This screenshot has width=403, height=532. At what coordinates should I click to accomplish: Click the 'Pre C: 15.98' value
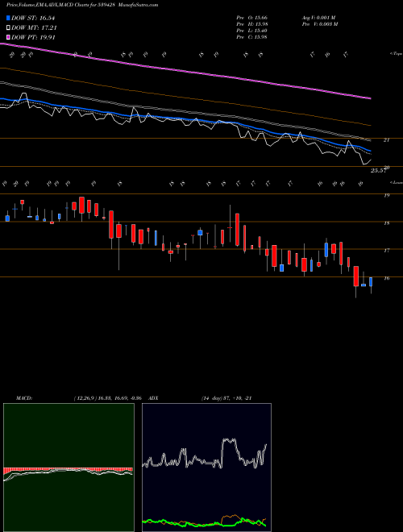252,37
